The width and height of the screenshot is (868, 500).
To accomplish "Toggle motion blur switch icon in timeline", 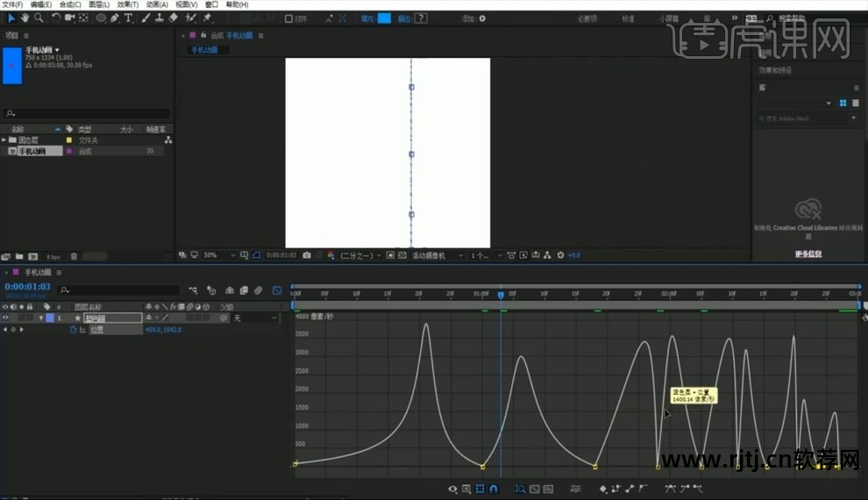I will (x=259, y=290).
